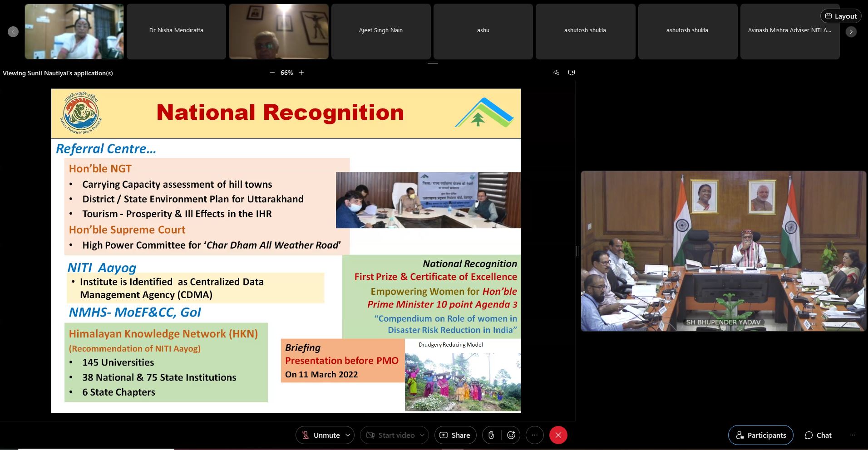Toggle Start video button

[391, 435]
